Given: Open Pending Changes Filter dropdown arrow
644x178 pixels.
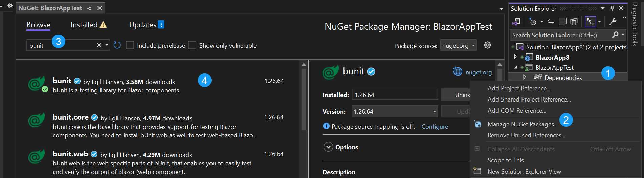Looking at the screenshot, I should point(542,22).
